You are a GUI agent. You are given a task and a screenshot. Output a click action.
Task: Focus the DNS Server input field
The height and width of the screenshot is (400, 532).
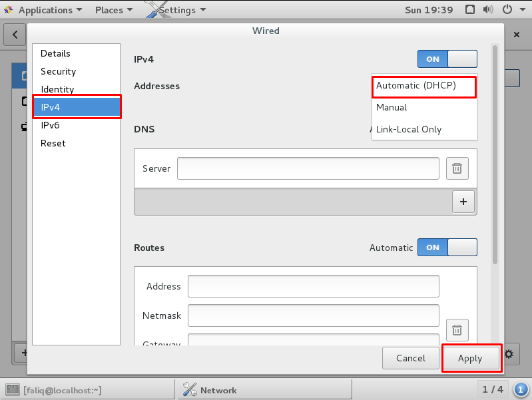308,168
